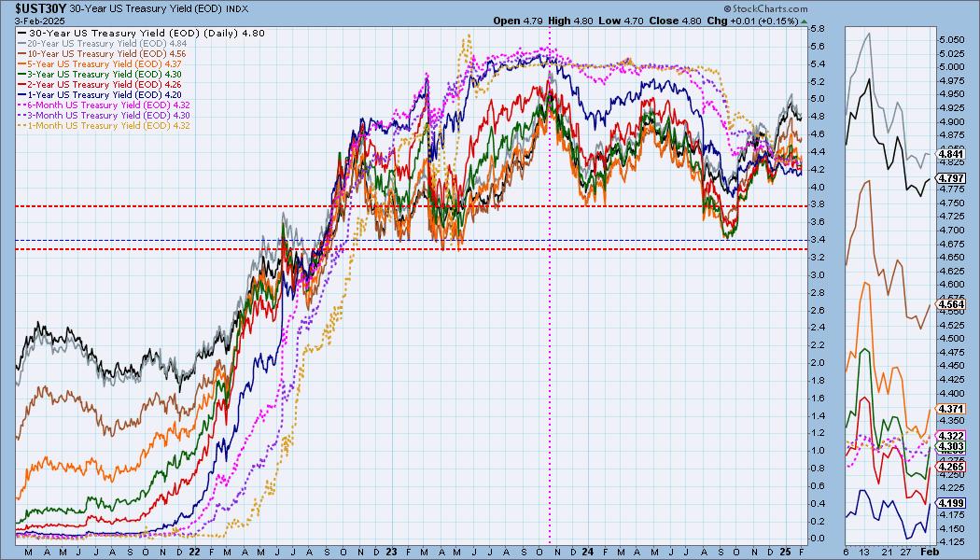Click the orange line swatch of the 5-Year legend

point(22,63)
